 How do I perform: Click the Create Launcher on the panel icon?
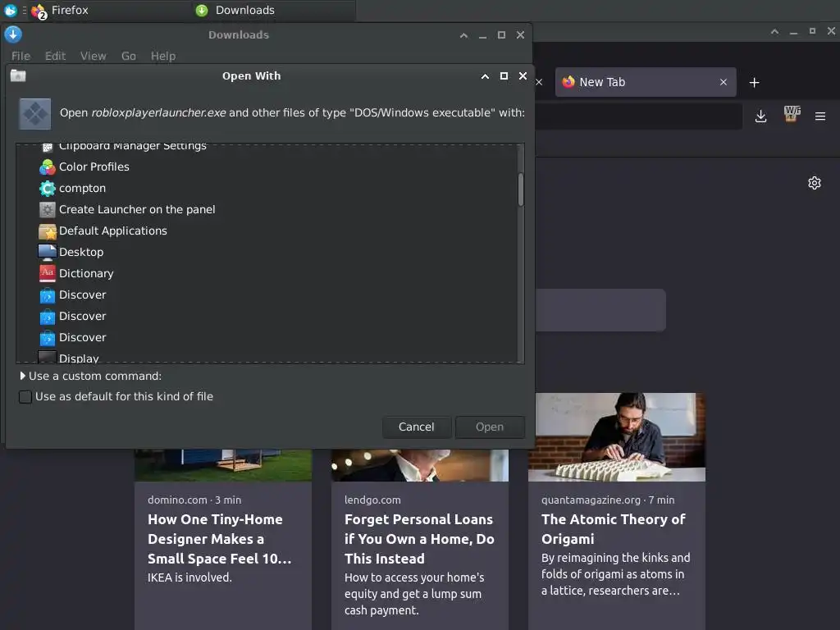point(47,209)
